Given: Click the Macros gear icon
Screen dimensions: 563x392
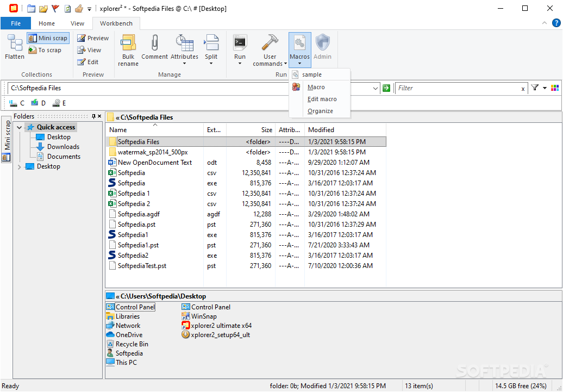Looking at the screenshot, I should pyautogui.click(x=299, y=43).
